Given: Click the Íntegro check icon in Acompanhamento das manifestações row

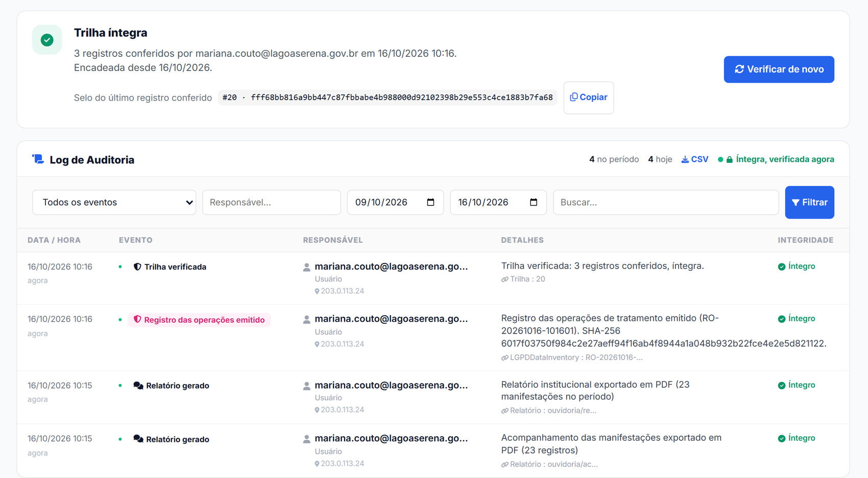Looking at the screenshot, I should pyautogui.click(x=782, y=439).
